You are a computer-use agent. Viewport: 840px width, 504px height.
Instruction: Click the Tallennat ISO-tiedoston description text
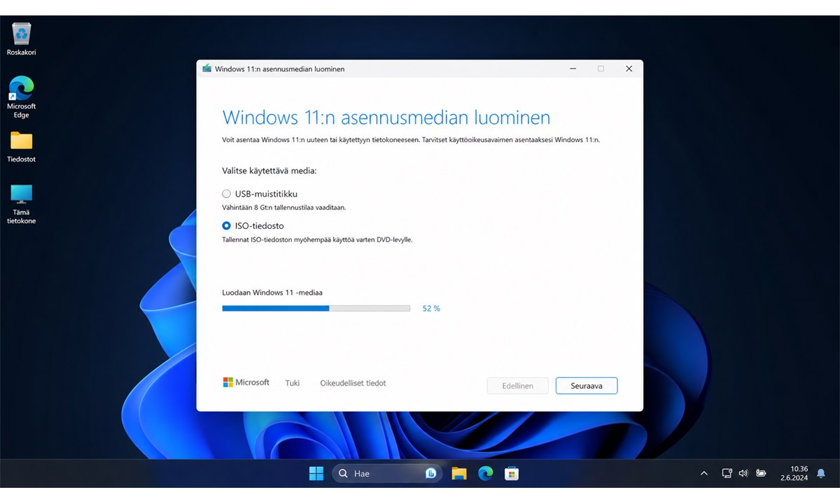317,239
